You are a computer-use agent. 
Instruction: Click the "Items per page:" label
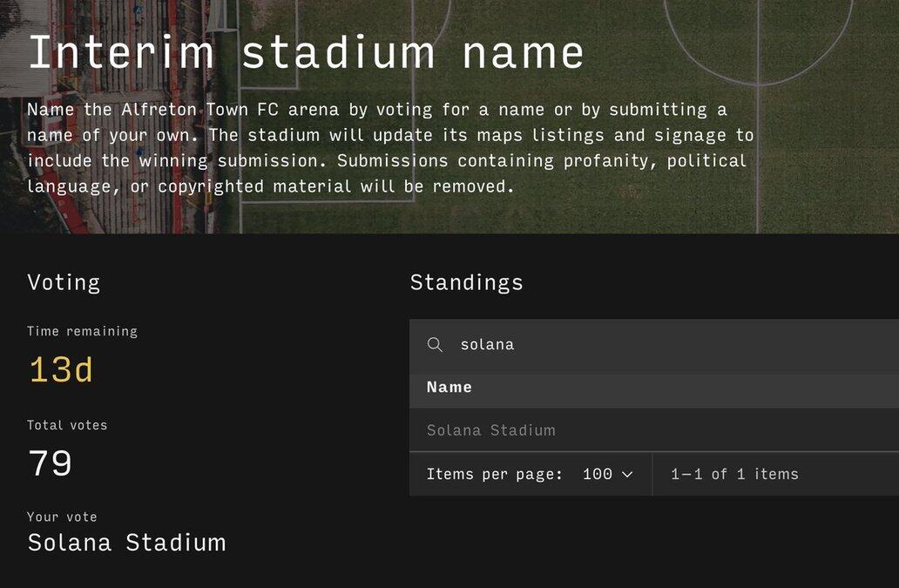(x=495, y=475)
